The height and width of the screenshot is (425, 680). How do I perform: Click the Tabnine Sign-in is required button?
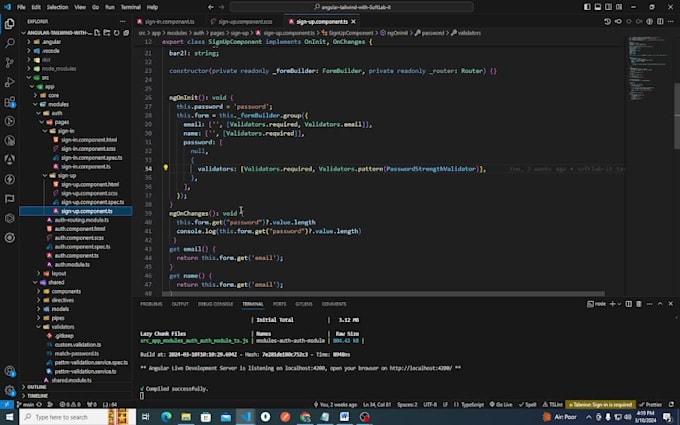tap(601, 405)
